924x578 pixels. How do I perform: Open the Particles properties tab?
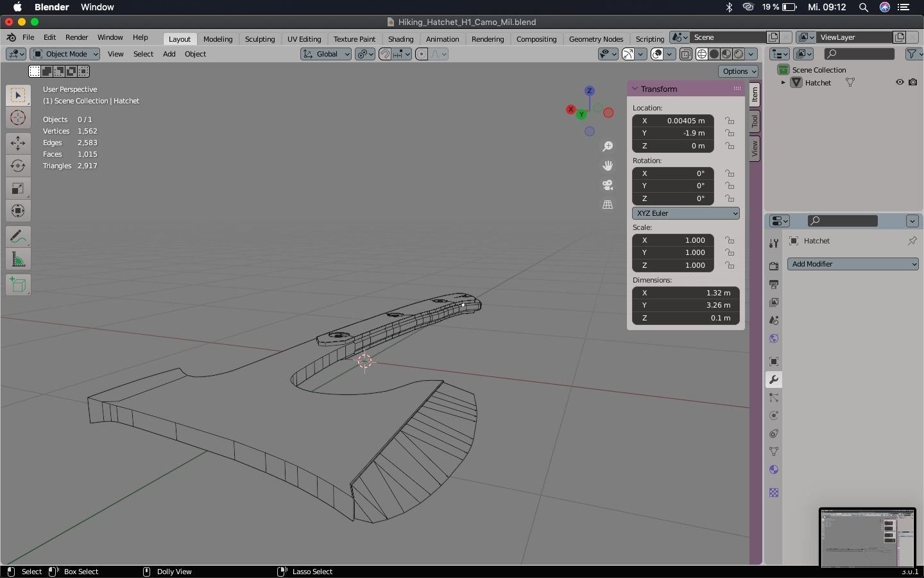[x=774, y=398]
